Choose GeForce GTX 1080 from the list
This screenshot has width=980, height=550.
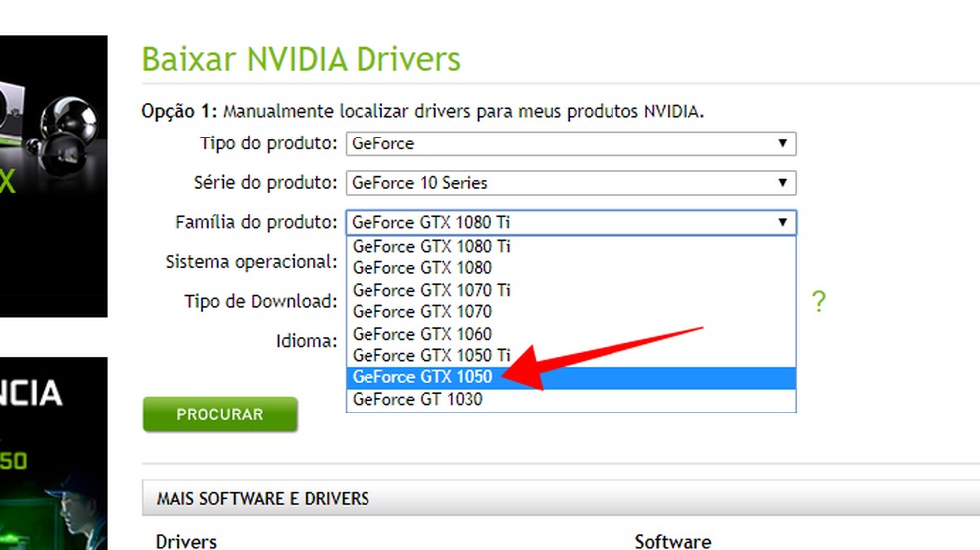click(421, 268)
